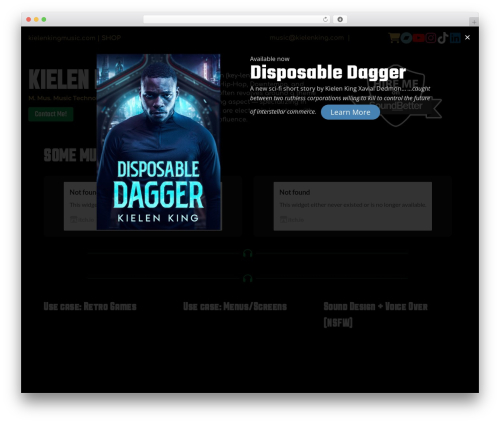The height and width of the screenshot is (423, 500).
Task: Open the LinkedIn social icon
Action: [455, 38]
